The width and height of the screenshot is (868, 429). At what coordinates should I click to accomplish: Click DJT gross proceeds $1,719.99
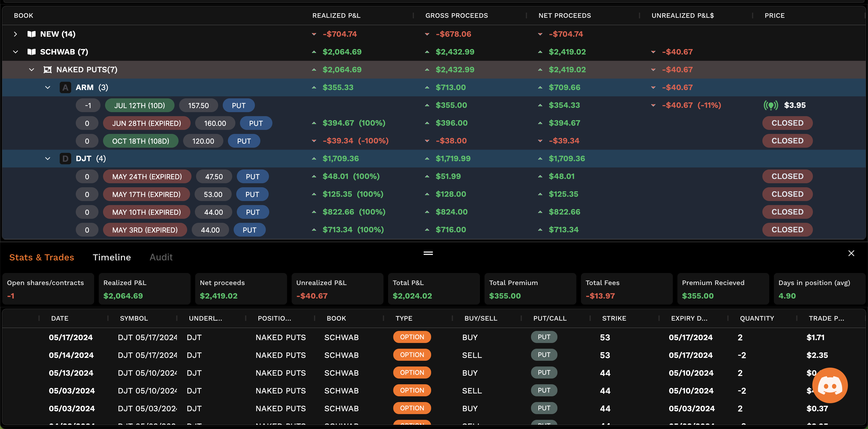point(453,159)
